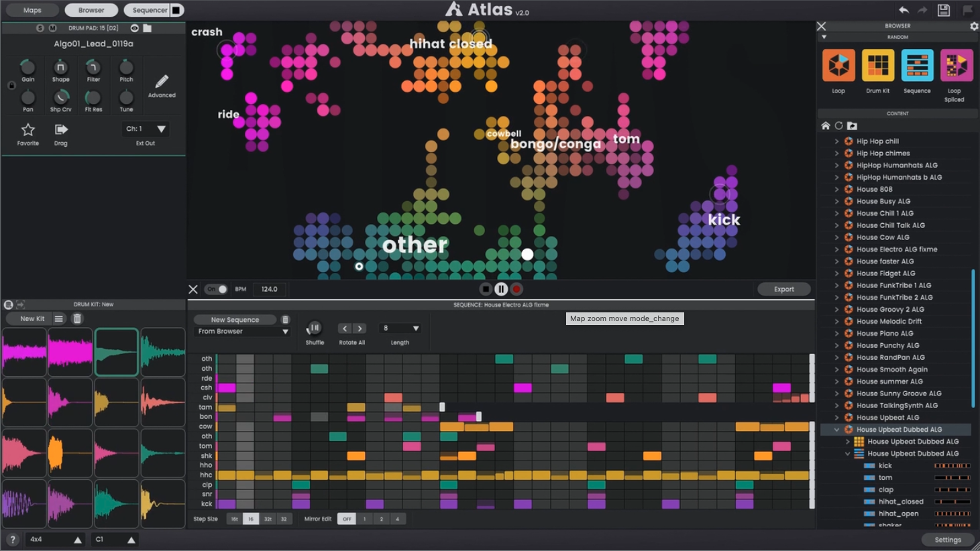Toggle the eye icon in drum pad header
Viewport: 980px width, 551px height.
pyautogui.click(x=134, y=28)
